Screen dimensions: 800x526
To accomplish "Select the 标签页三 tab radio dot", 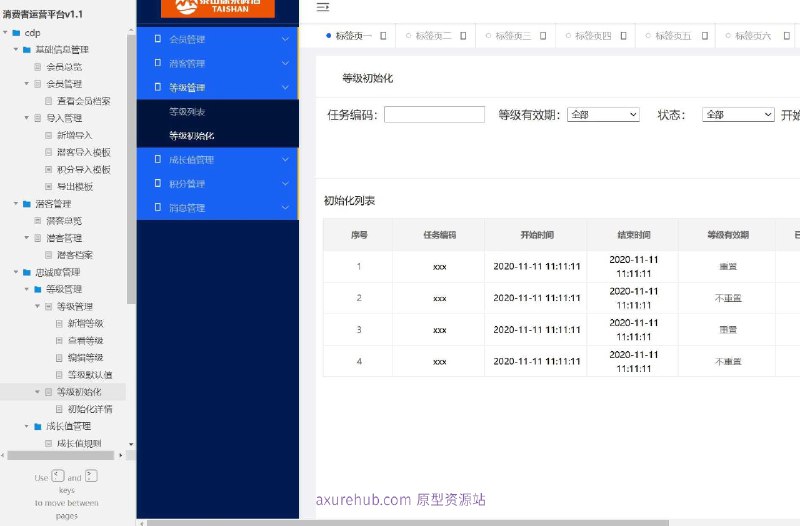I will click(x=488, y=36).
